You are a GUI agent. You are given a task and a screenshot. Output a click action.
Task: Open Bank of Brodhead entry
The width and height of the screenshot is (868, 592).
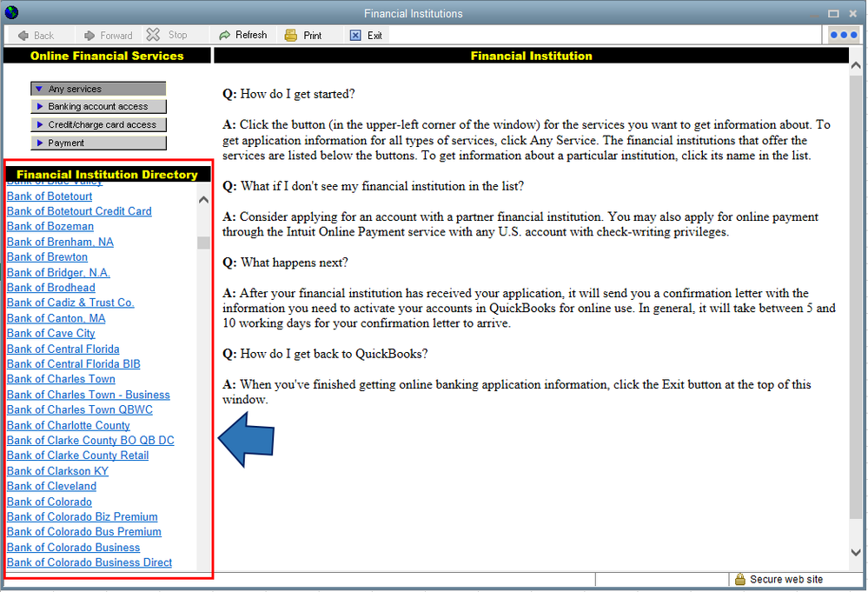[51, 288]
